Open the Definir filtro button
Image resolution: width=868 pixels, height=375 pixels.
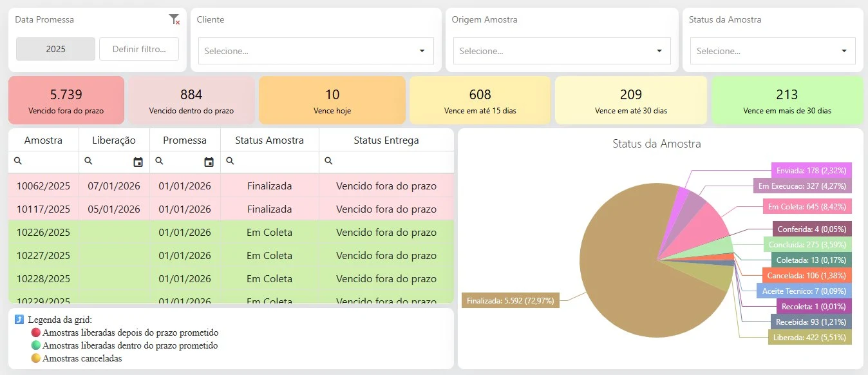[139, 49]
